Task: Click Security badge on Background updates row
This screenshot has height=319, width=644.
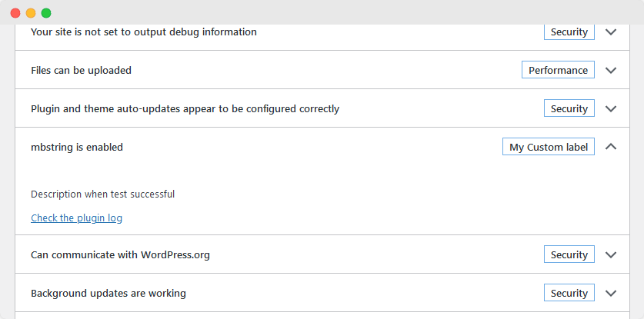Action: click(x=569, y=293)
